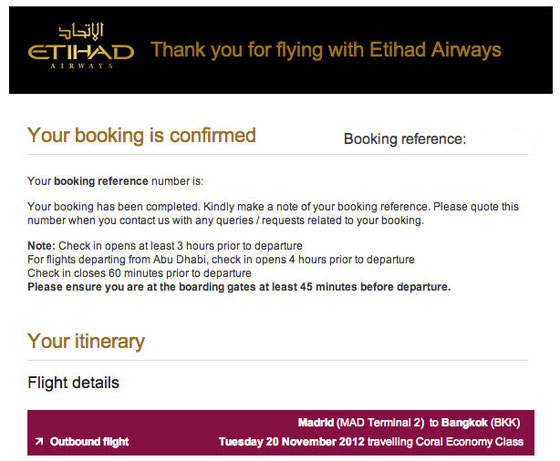Viewport: 560px width, 461px height.
Task: Click the 'Flight details' subheading
Action: pyautogui.click(x=73, y=382)
